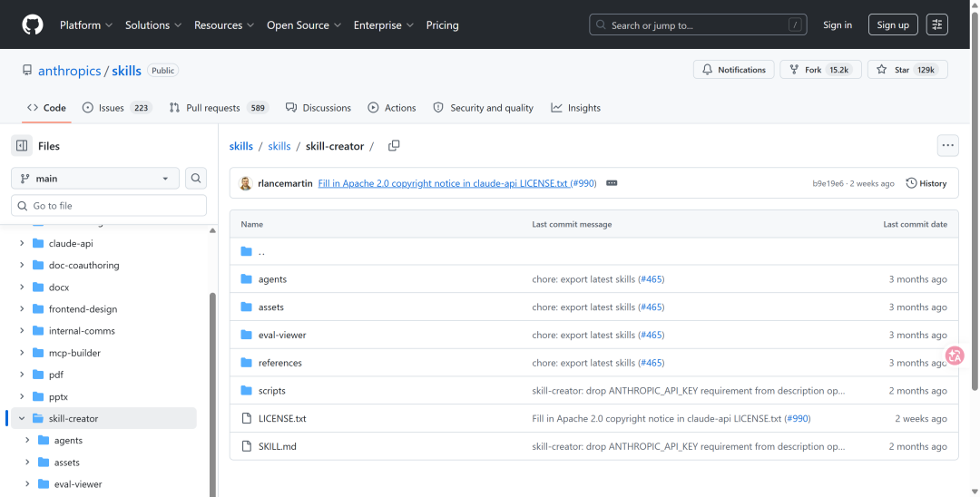Focus the Go to file input
The image size is (980, 497).
[109, 205]
